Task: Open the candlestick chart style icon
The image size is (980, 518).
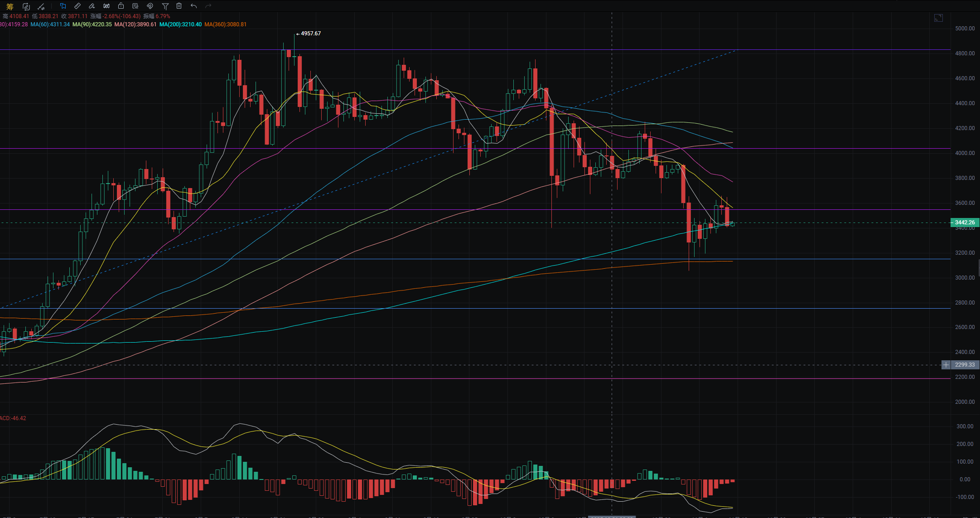Action: click(x=106, y=6)
